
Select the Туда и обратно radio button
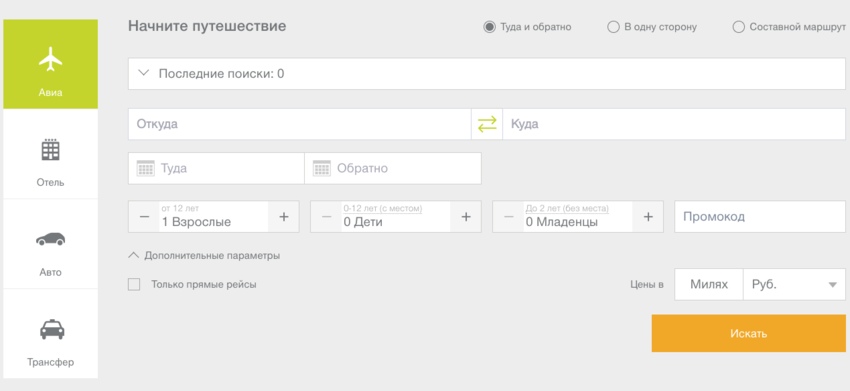tap(490, 27)
